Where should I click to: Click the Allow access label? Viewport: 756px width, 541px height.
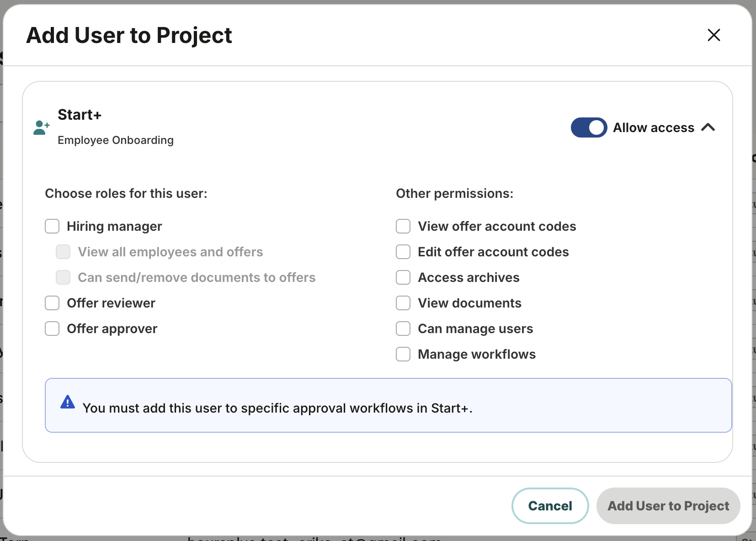point(654,127)
